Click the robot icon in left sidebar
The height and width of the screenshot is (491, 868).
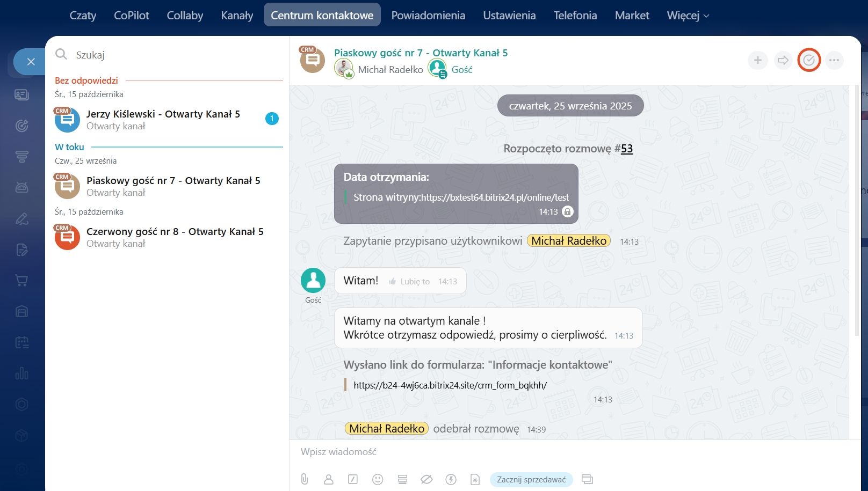(21, 187)
